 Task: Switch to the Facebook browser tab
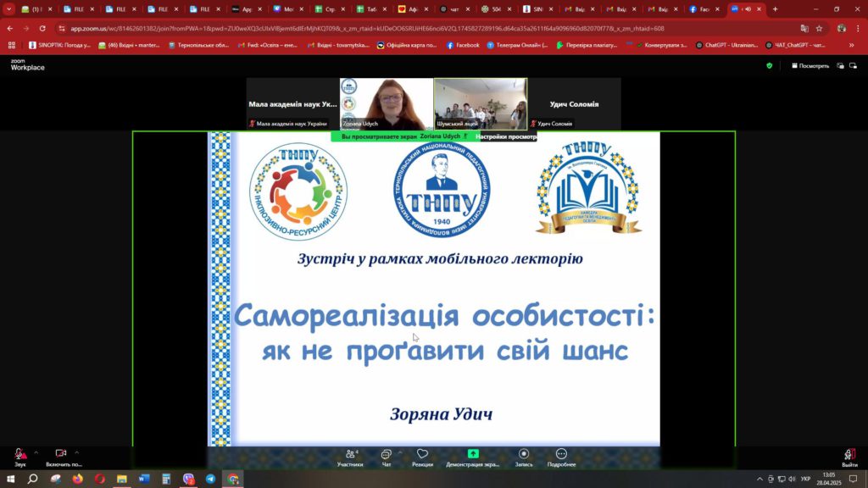tap(704, 8)
